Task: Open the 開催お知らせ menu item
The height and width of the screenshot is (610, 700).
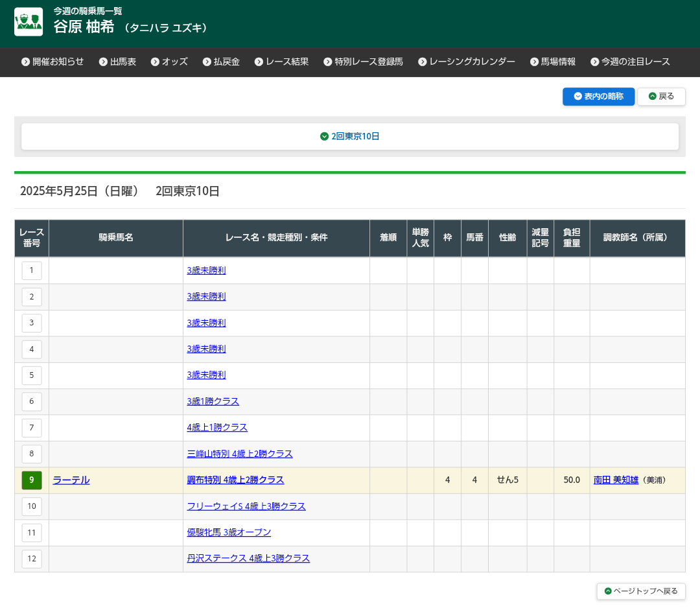Action: coord(52,62)
